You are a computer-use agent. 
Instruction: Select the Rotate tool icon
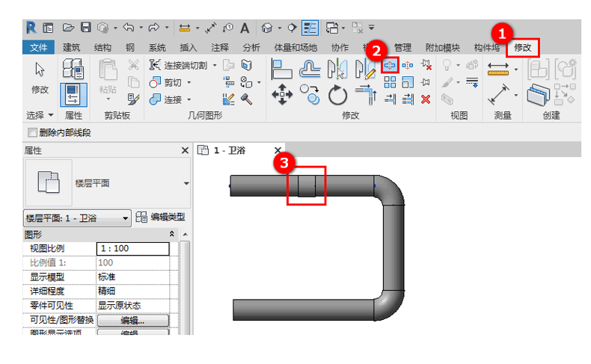339,95
